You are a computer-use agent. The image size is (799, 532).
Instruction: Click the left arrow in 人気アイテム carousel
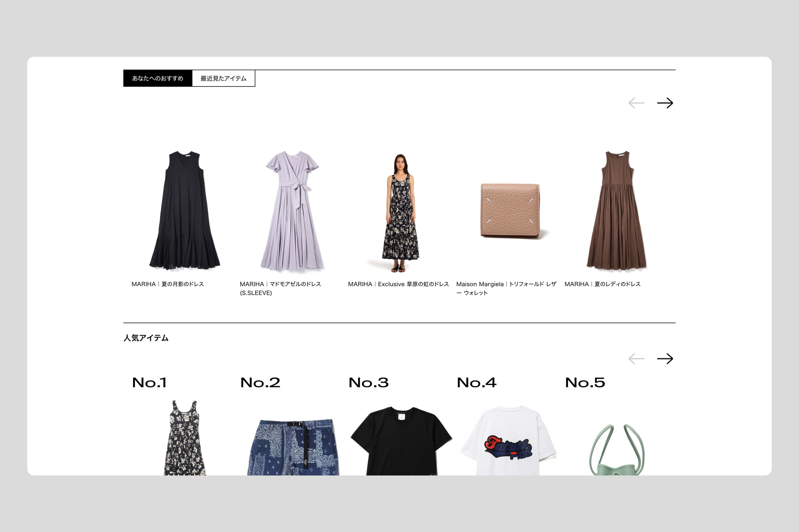tap(637, 359)
